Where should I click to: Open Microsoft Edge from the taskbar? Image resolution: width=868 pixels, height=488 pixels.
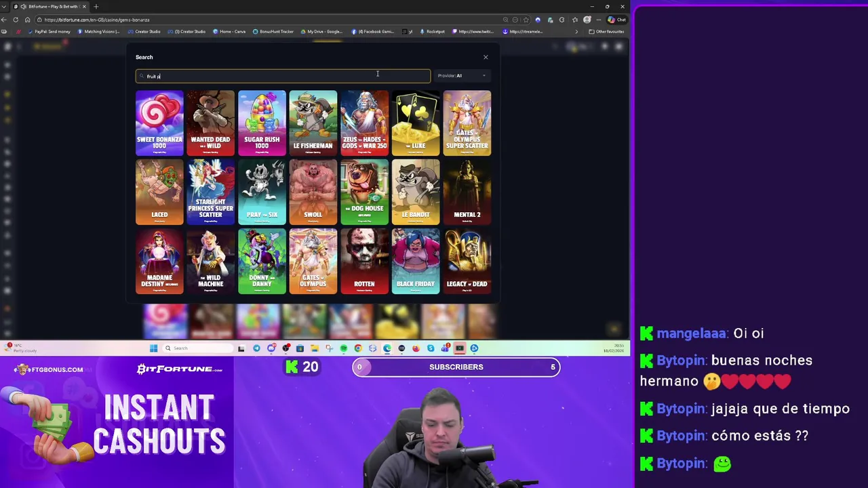coord(387,348)
